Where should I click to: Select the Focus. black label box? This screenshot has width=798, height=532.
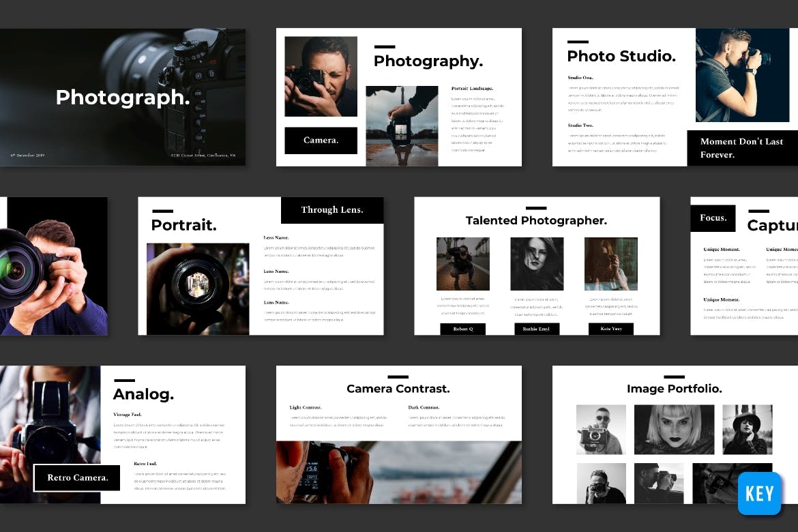[713, 218]
